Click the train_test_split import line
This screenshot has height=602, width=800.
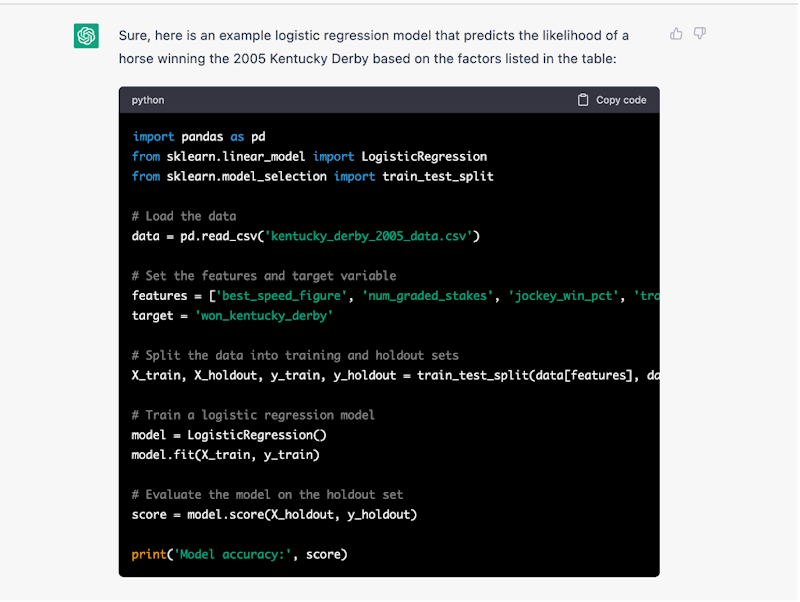312,176
